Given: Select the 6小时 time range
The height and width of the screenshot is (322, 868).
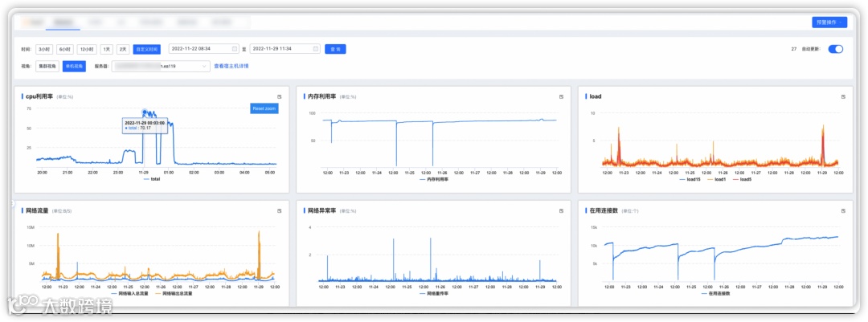Looking at the screenshot, I should click(65, 49).
